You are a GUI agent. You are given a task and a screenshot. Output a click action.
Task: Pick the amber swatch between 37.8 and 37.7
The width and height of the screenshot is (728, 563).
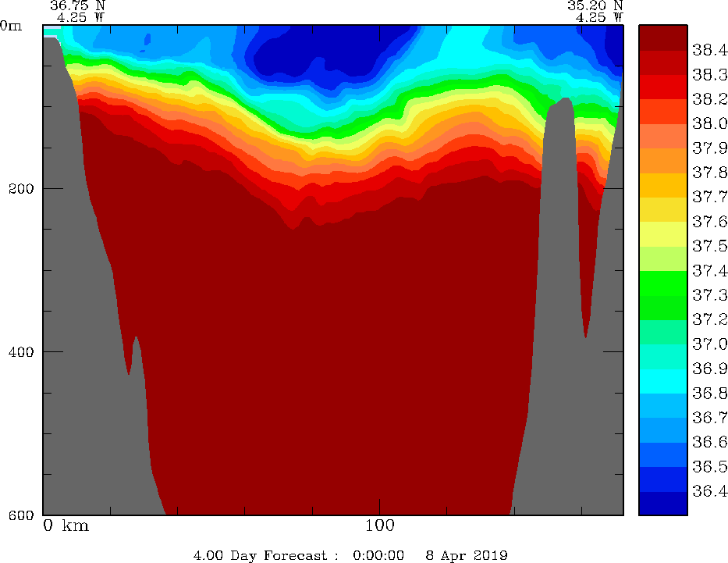(663, 185)
